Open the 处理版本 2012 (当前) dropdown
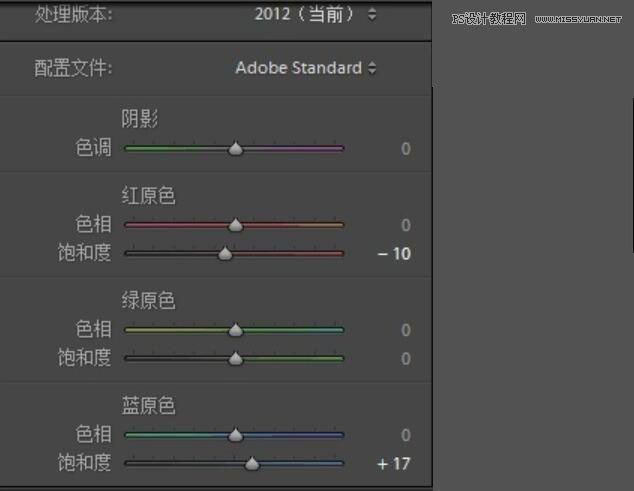Image resolution: width=634 pixels, height=491 pixels. pyautogui.click(x=313, y=15)
